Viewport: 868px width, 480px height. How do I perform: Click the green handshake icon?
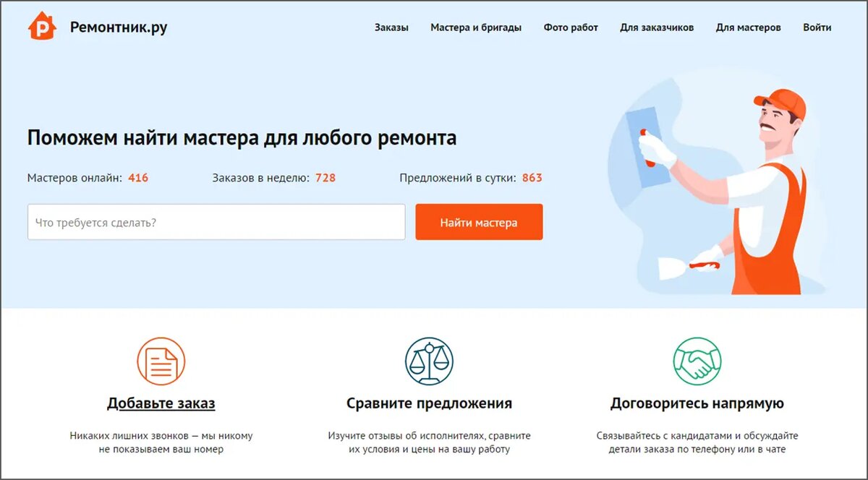coord(697,361)
